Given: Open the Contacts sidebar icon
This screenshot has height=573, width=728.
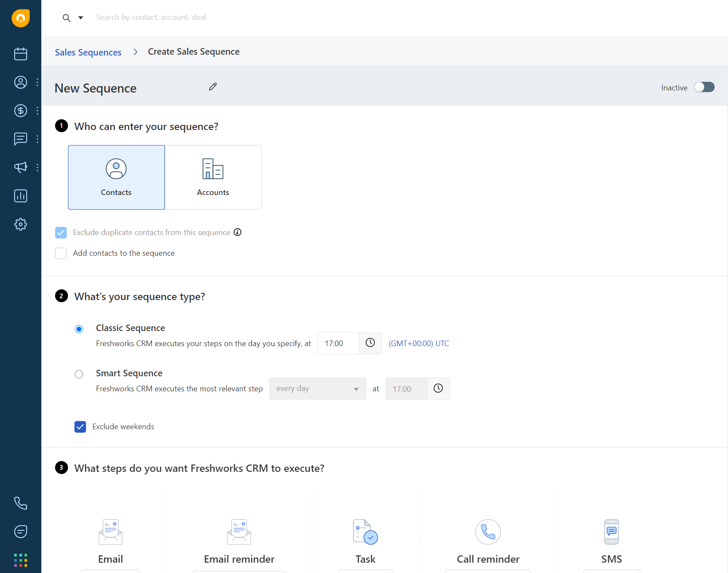Looking at the screenshot, I should 20,82.
